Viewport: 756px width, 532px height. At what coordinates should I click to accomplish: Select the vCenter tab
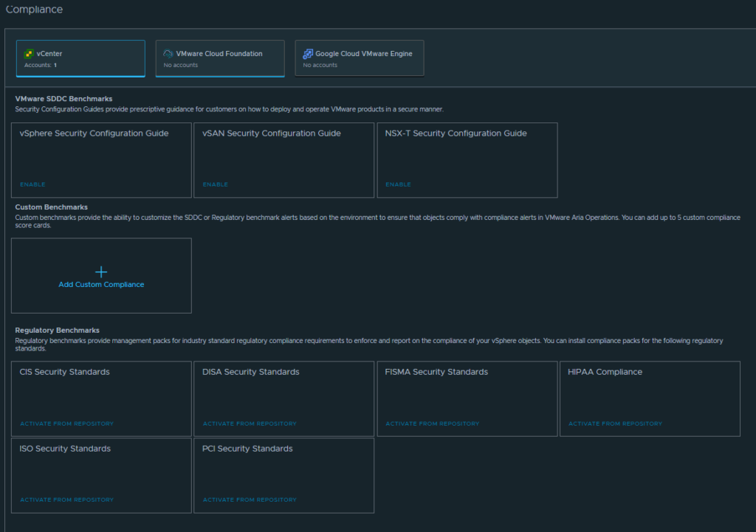80,58
